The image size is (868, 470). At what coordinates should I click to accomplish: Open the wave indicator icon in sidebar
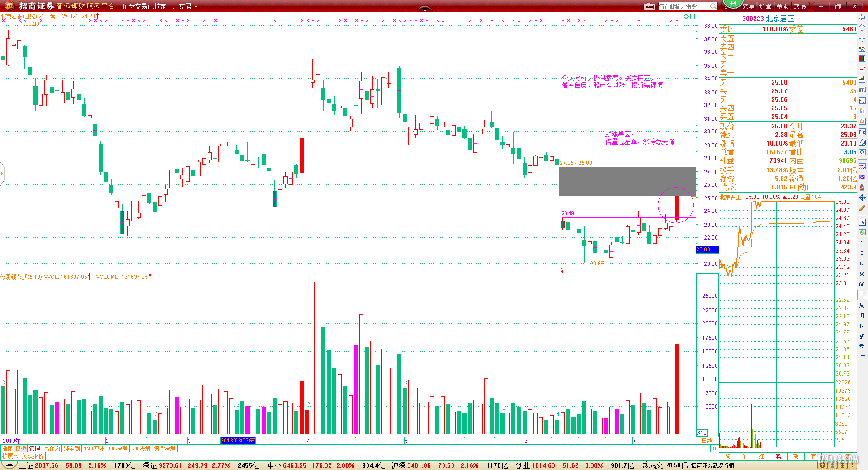(x=862, y=166)
